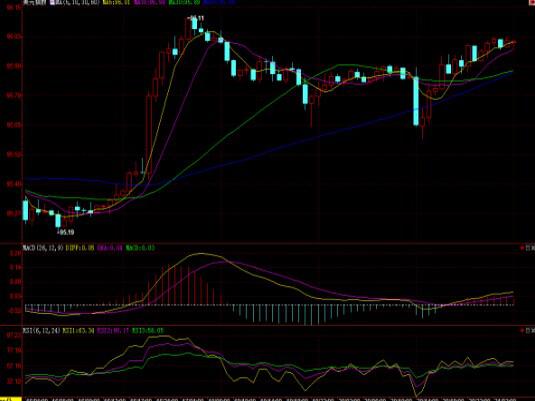Click the red dot icon in MACD panel

(522, 248)
